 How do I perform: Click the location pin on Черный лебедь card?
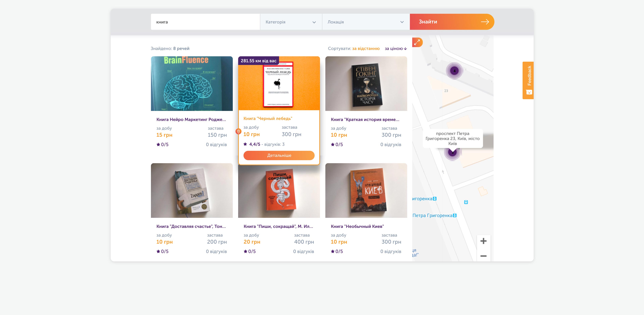click(x=238, y=131)
